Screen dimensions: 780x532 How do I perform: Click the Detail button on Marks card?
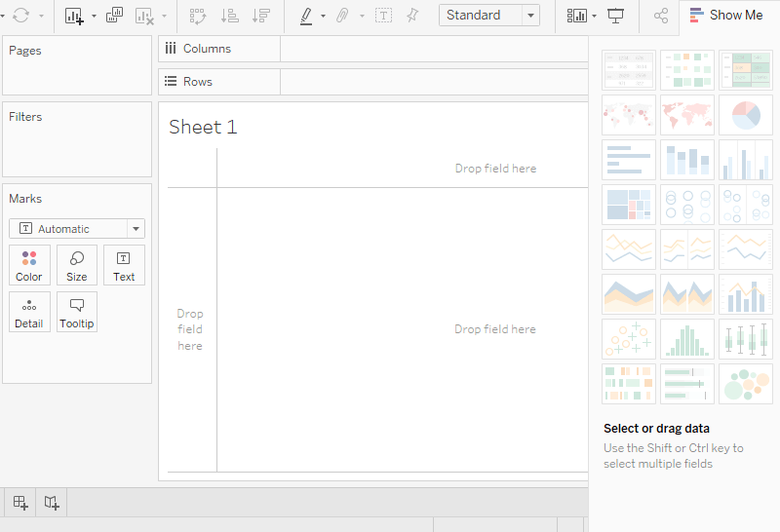29,312
